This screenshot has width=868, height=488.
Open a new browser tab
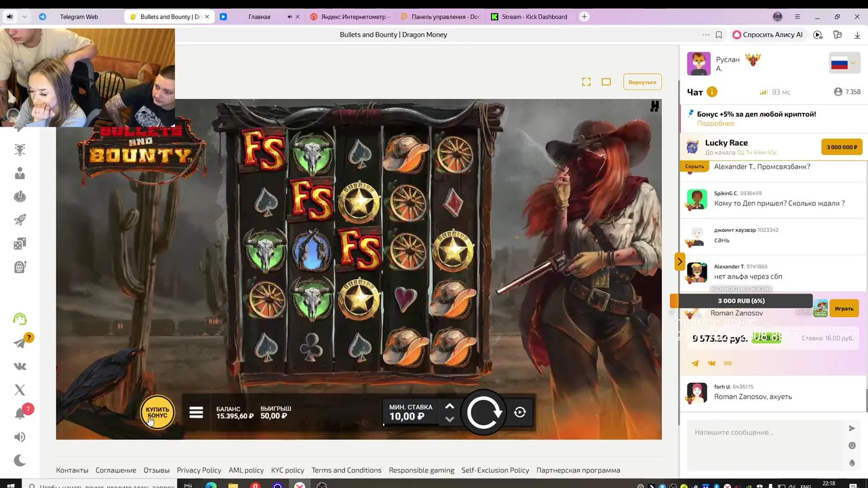(x=585, y=16)
